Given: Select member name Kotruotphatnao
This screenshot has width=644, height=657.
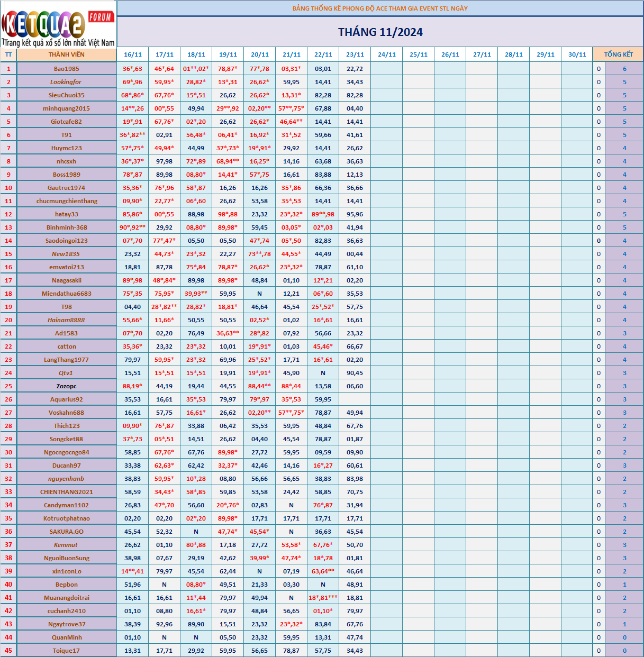Looking at the screenshot, I should pyautogui.click(x=67, y=518).
